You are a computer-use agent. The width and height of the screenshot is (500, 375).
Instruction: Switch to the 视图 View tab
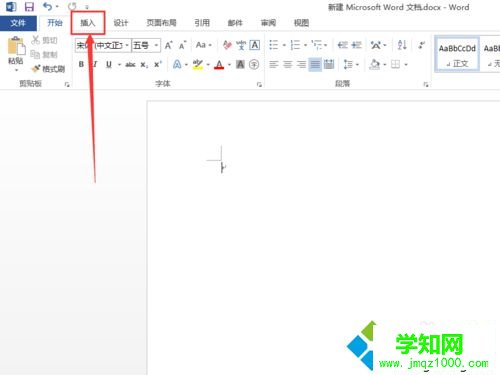coord(301,23)
